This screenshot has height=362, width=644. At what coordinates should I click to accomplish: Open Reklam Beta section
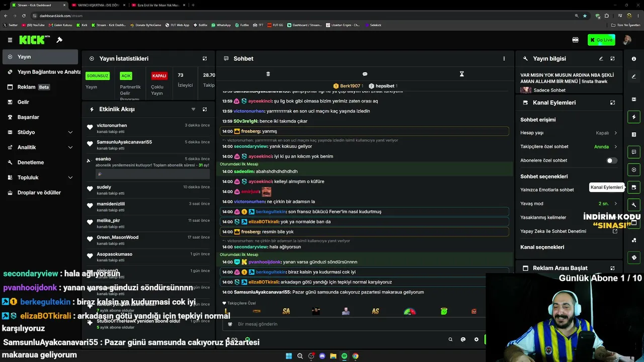pos(39,87)
